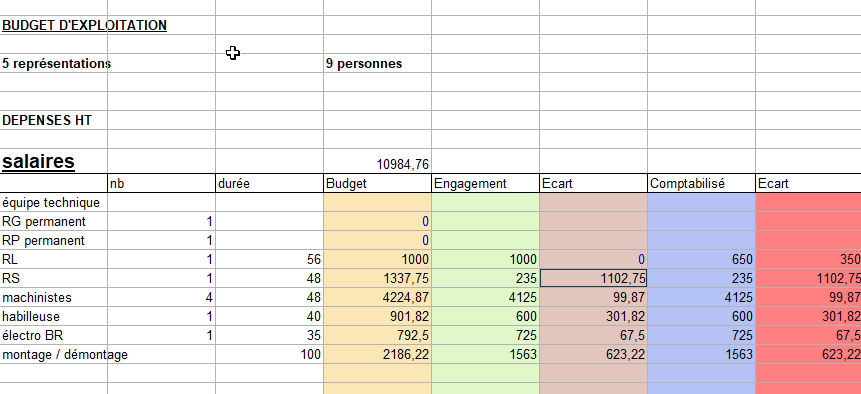Click the Comptabilisé column header
861x394 pixels.
pyautogui.click(x=701, y=183)
